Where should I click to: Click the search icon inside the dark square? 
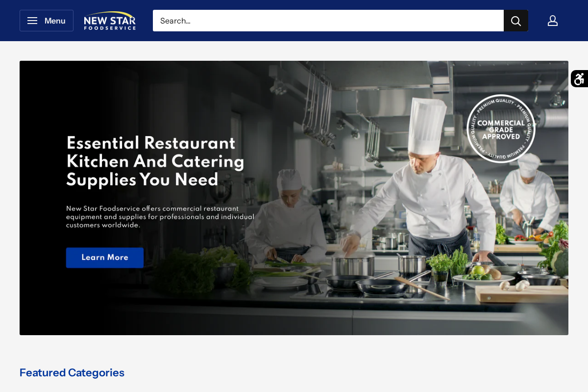coord(515,21)
